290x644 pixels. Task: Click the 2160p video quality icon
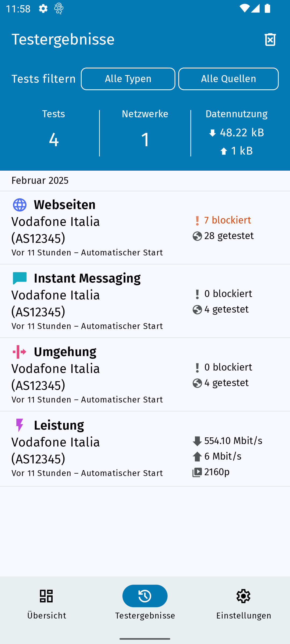tap(197, 472)
